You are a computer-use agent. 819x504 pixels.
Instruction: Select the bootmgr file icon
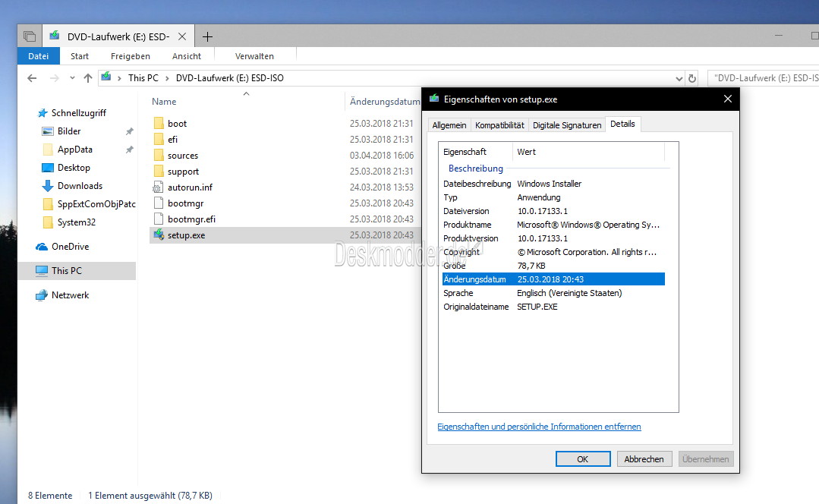(159, 203)
